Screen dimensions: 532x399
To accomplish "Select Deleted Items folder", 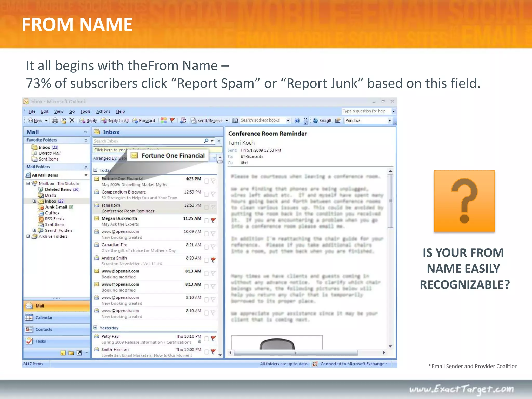I will (58, 190).
